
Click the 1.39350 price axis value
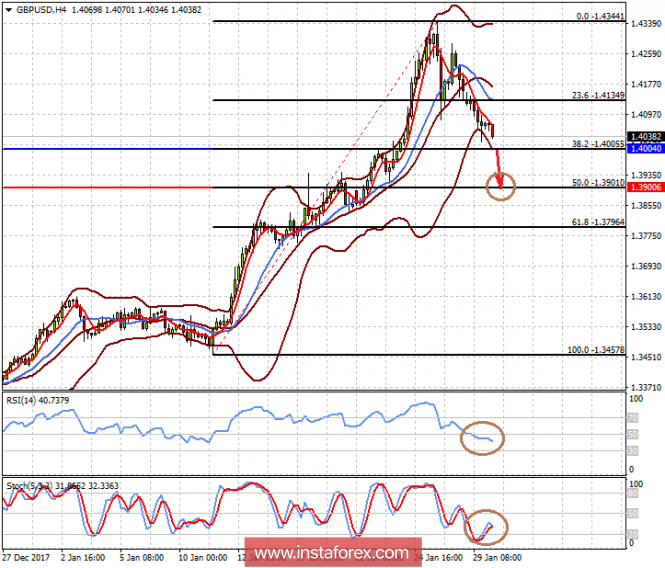(x=646, y=175)
